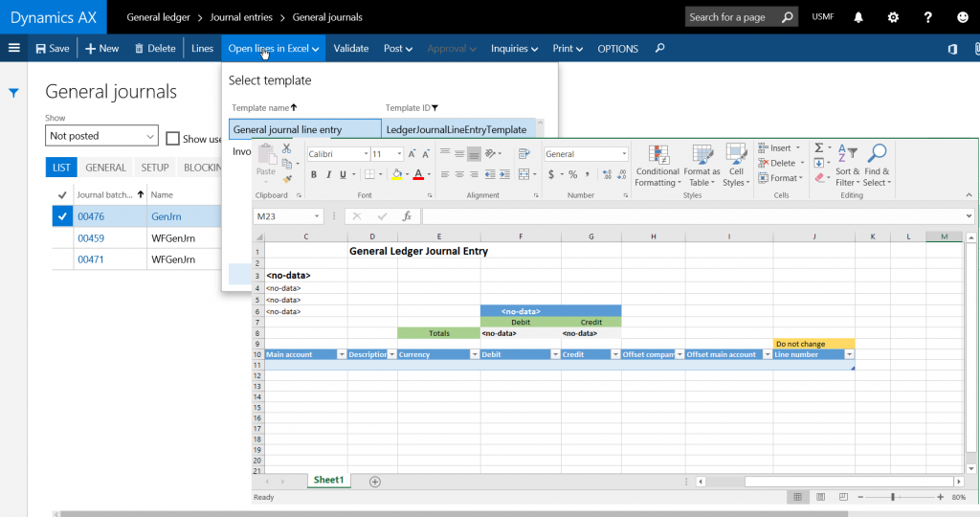Click the Percent Style icon
This screenshot has width=980, height=517.
572,174
